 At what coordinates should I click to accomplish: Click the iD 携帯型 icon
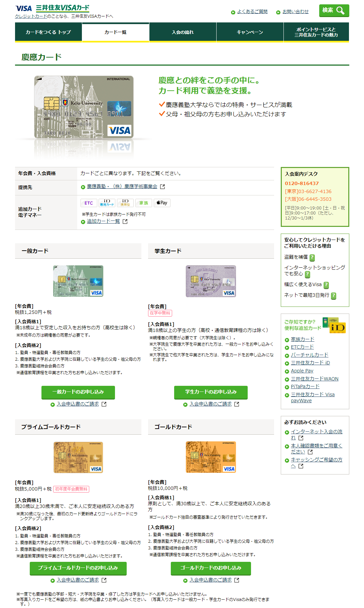tap(125, 203)
